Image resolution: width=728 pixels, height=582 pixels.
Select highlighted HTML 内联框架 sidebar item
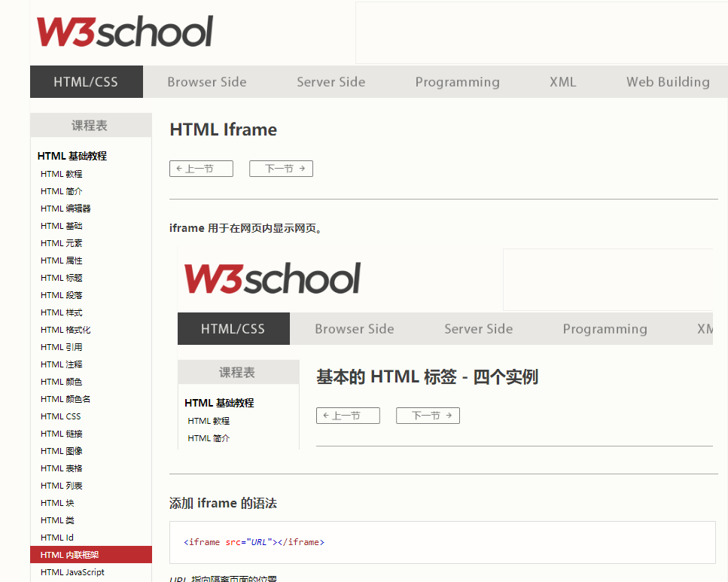coord(91,555)
